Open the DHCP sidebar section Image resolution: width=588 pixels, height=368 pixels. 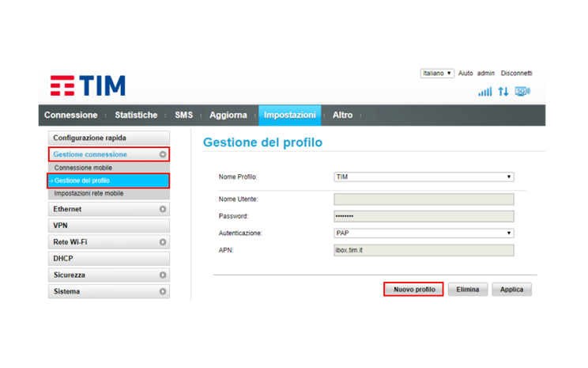coord(109,259)
